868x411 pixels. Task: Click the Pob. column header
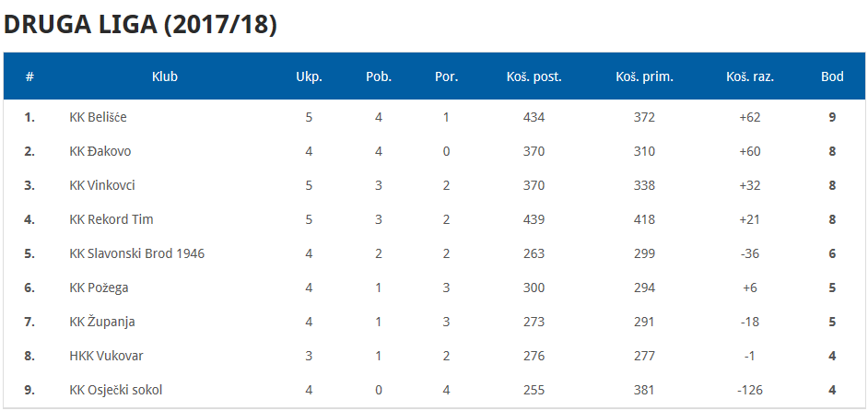click(x=379, y=77)
